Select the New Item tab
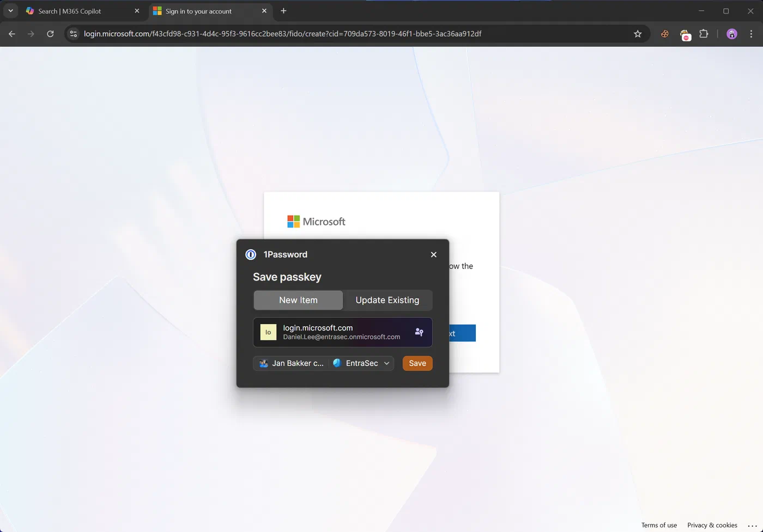The height and width of the screenshot is (532, 763). coord(298,300)
